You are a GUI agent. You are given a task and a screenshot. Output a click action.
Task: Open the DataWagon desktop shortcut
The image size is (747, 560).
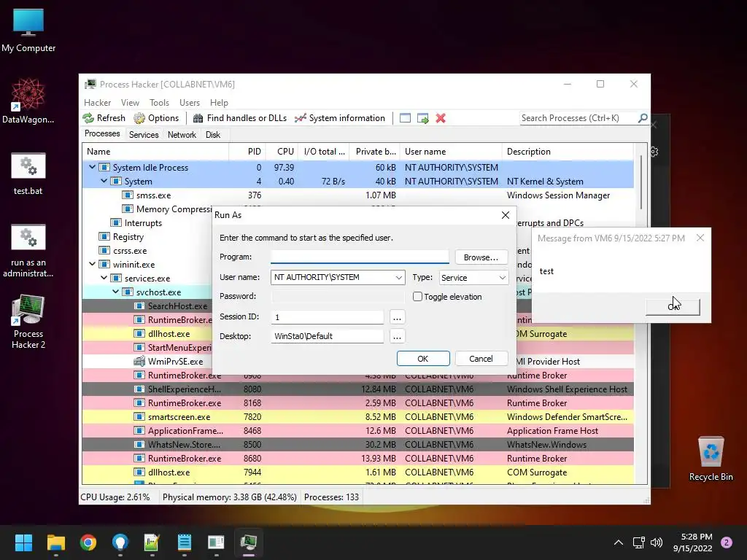pyautogui.click(x=28, y=101)
